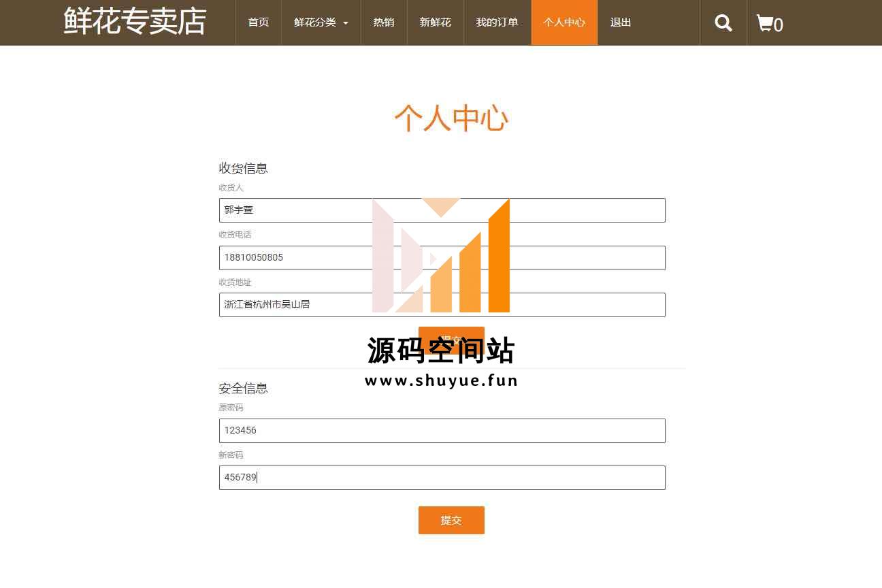Screen dimensions: 882x588
Task: Click the 收货人 label
Action: (x=231, y=188)
